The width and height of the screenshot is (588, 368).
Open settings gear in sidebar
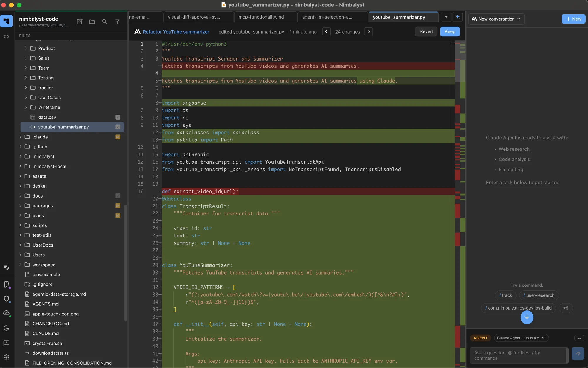[6, 357]
